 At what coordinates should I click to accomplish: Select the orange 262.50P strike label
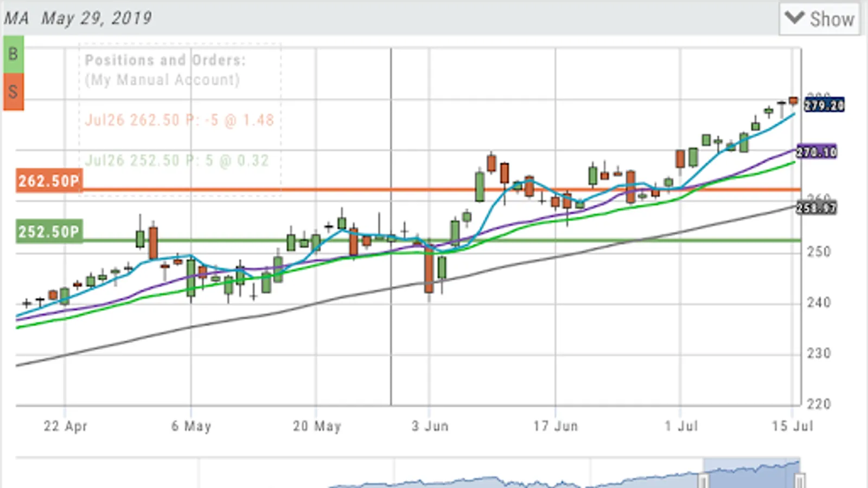(49, 181)
